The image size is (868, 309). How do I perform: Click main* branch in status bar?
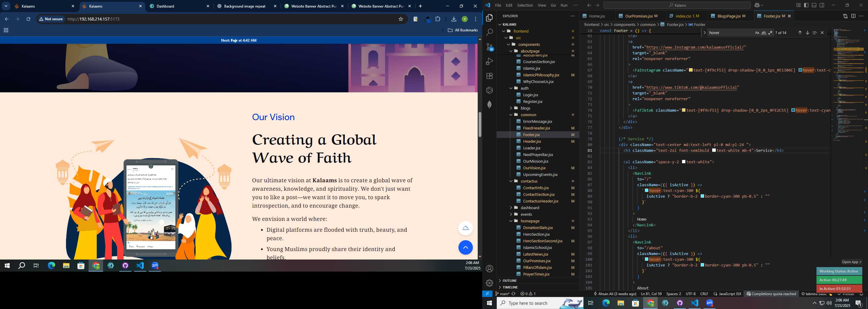pos(502,294)
